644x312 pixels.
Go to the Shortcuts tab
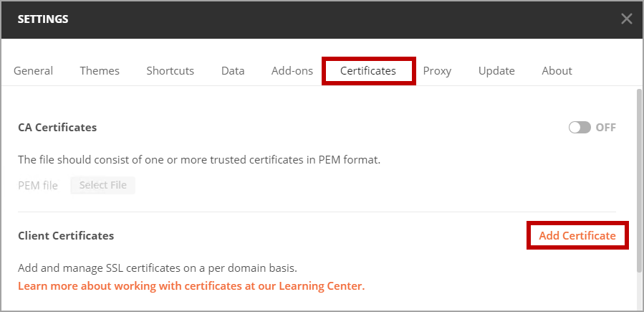pyautogui.click(x=170, y=71)
